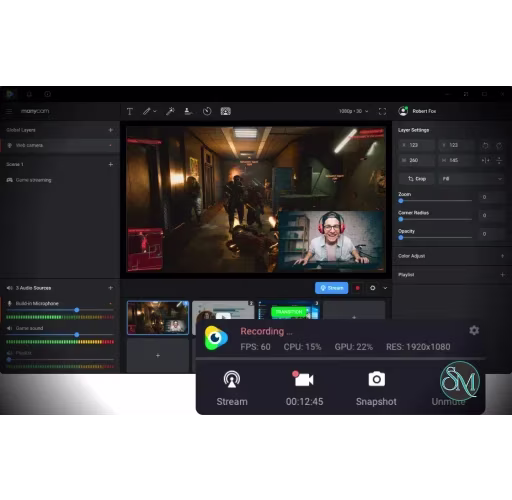Image resolution: width=512 pixels, height=500 pixels.
Task: Add a layer to Scene 1 with the plus
Action: point(111,164)
